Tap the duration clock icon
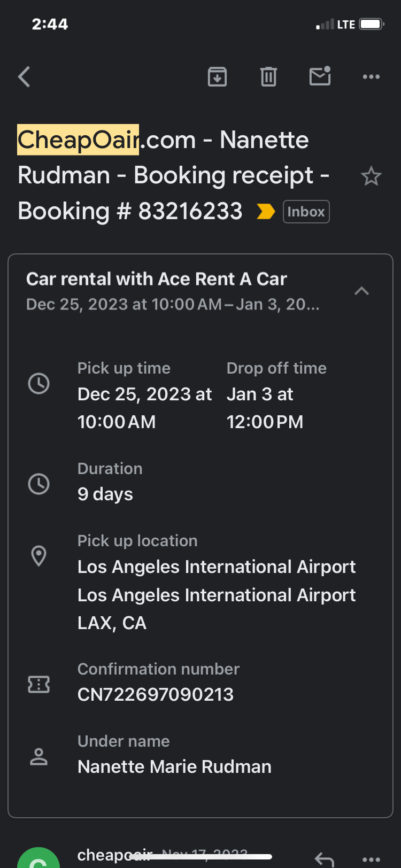401x868 pixels. pos(39,484)
